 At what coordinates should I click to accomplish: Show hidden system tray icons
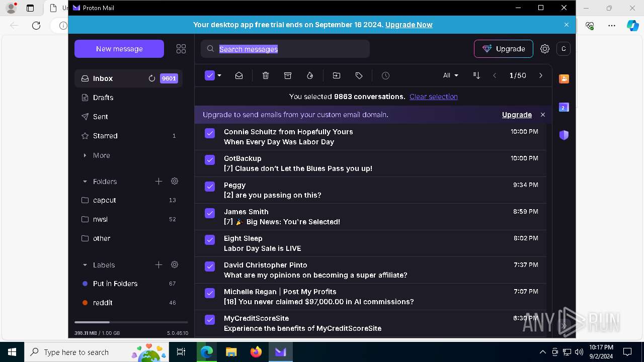[542, 352]
